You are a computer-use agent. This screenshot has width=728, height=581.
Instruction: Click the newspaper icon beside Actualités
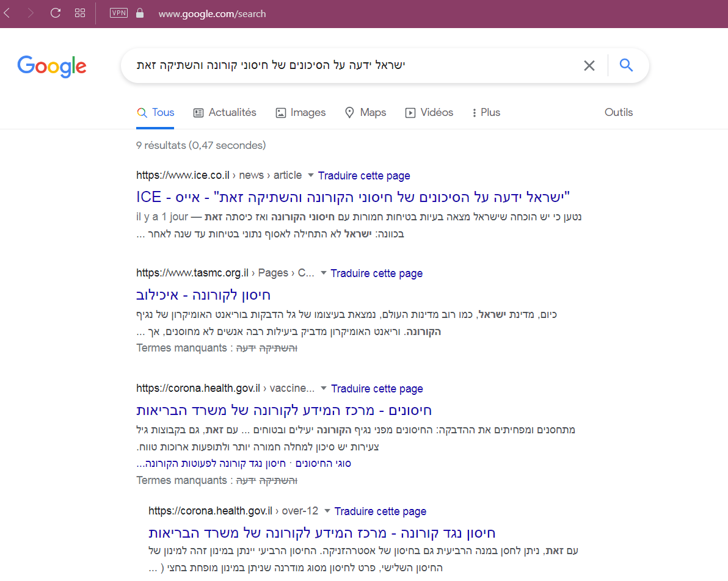(198, 113)
